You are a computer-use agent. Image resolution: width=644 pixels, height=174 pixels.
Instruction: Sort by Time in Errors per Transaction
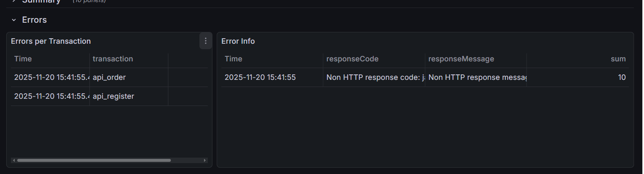(x=23, y=59)
